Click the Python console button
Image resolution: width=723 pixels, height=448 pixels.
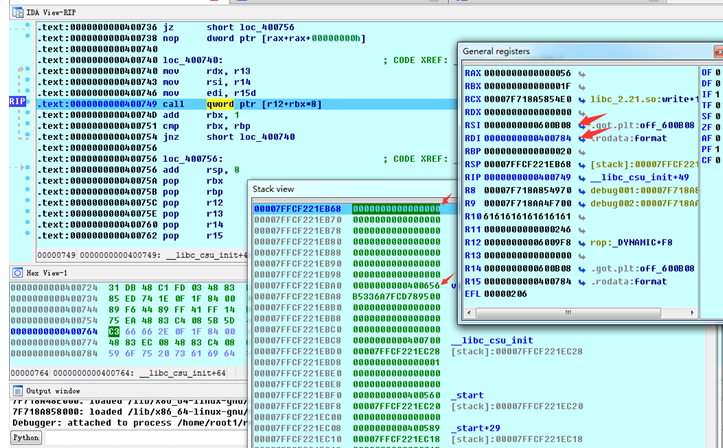26,437
